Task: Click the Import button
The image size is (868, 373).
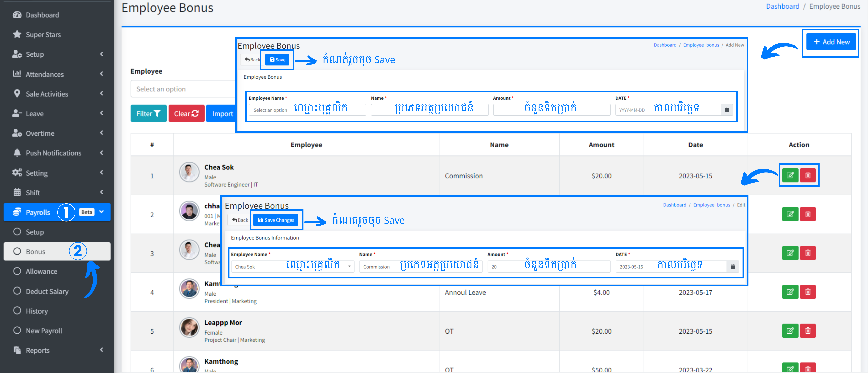Action: coord(221,114)
